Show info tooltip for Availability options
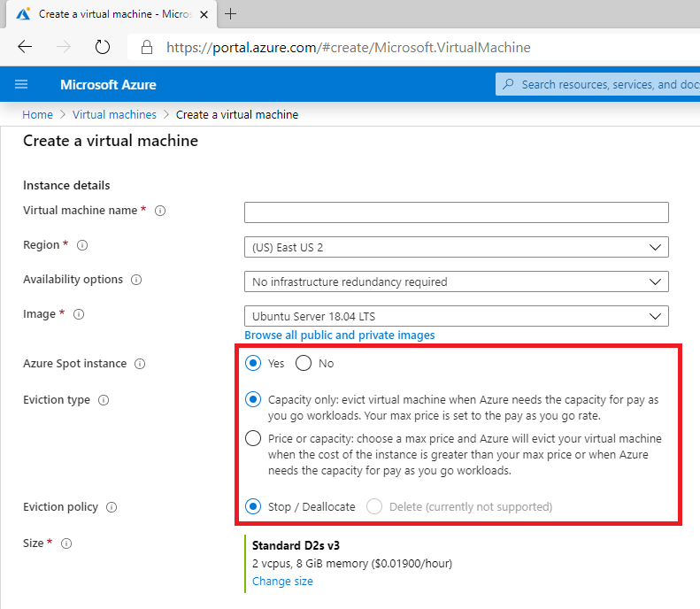The height and width of the screenshot is (609, 700). coord(136,280)
